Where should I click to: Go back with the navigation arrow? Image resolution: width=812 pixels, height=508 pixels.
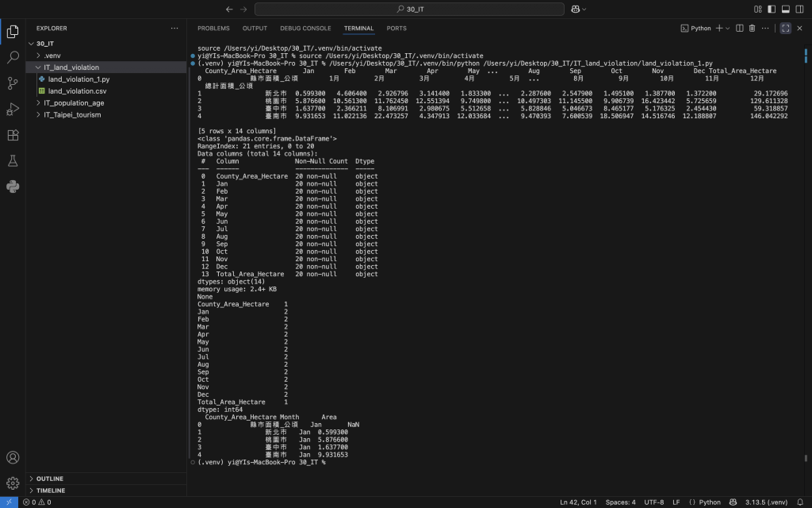tap(229, 10)
